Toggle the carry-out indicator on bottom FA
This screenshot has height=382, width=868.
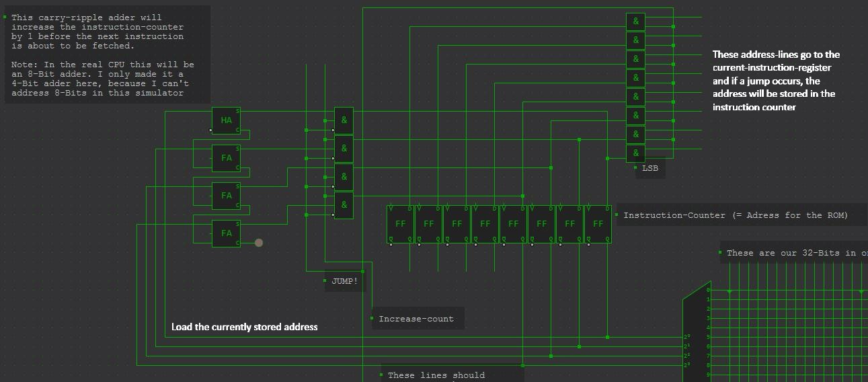[259, 243]
